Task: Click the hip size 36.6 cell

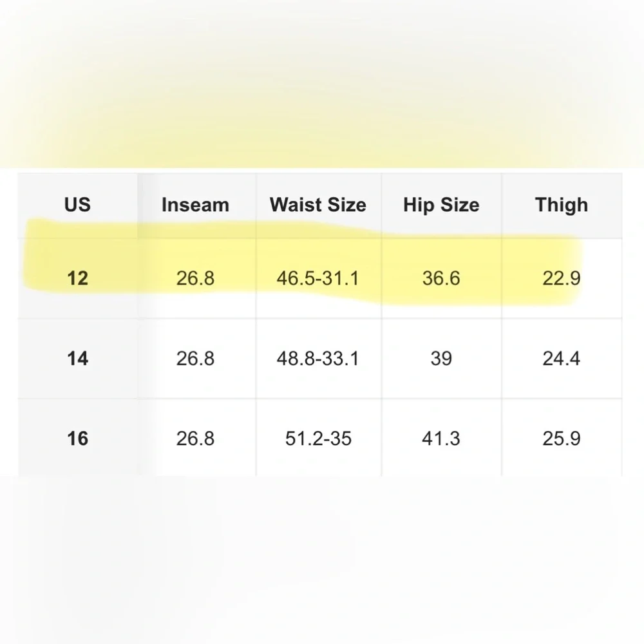Action: click(441, 278)
